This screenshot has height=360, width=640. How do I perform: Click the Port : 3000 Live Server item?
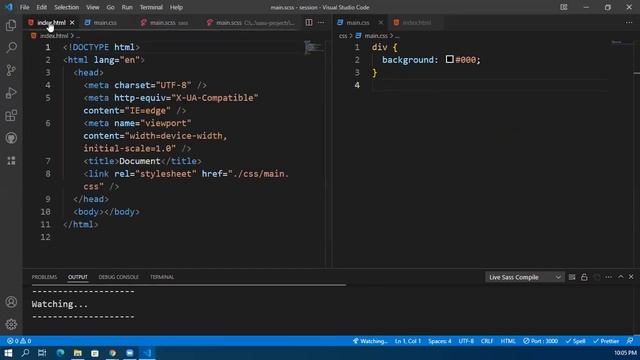(540, 341)
